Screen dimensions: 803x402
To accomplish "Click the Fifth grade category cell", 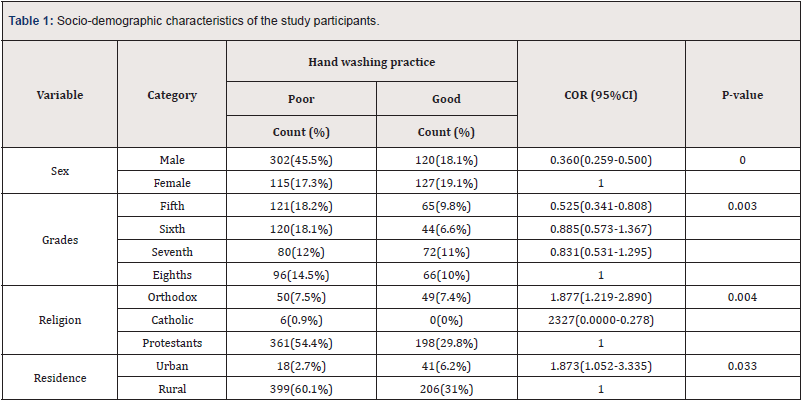I will [172, 206].
